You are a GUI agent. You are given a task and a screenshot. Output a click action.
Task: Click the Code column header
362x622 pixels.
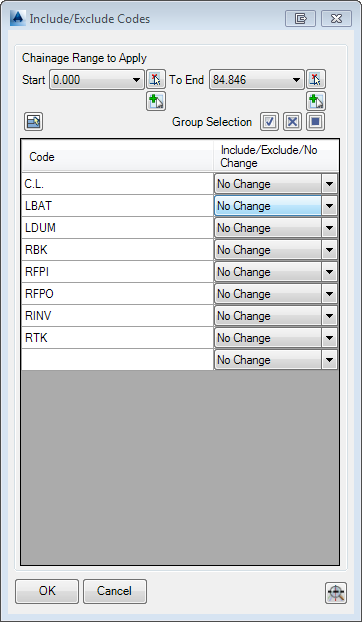pos(117,157)
